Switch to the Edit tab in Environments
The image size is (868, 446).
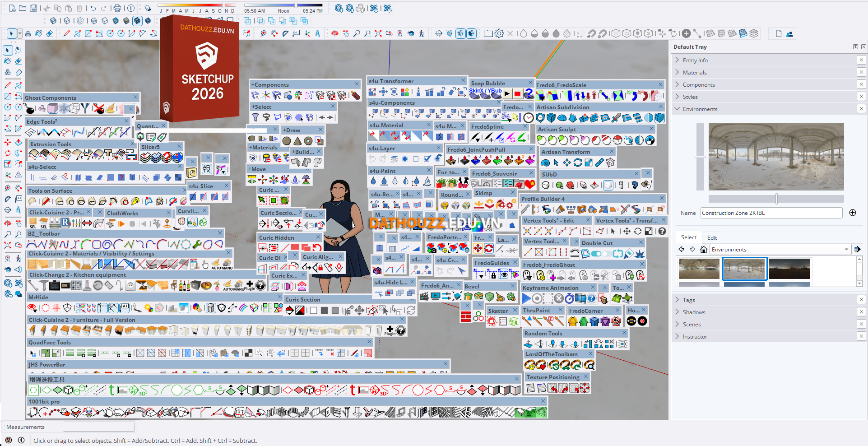712,237
